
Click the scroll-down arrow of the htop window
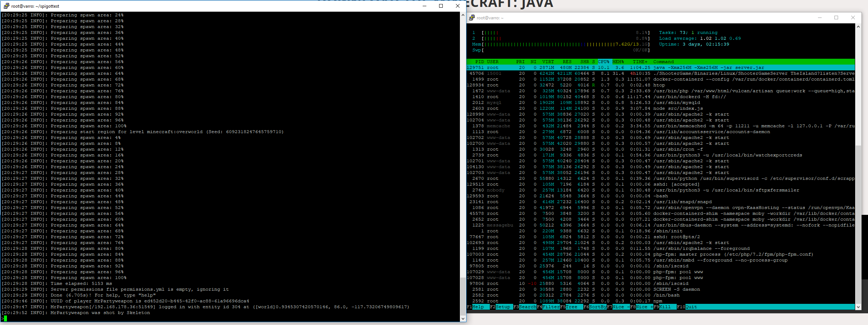click(858, 307)
